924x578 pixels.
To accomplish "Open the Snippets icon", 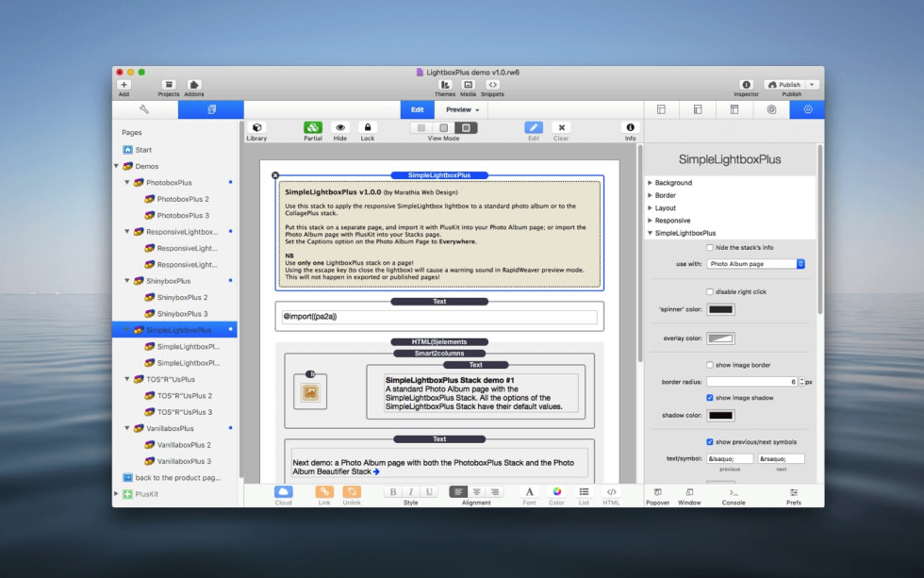I will click(492, 85).
